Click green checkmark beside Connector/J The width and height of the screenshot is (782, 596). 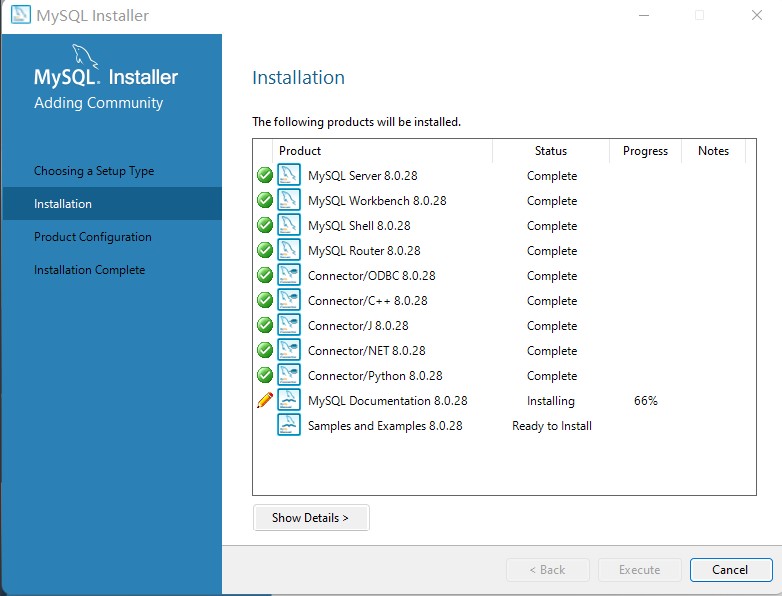265,325
